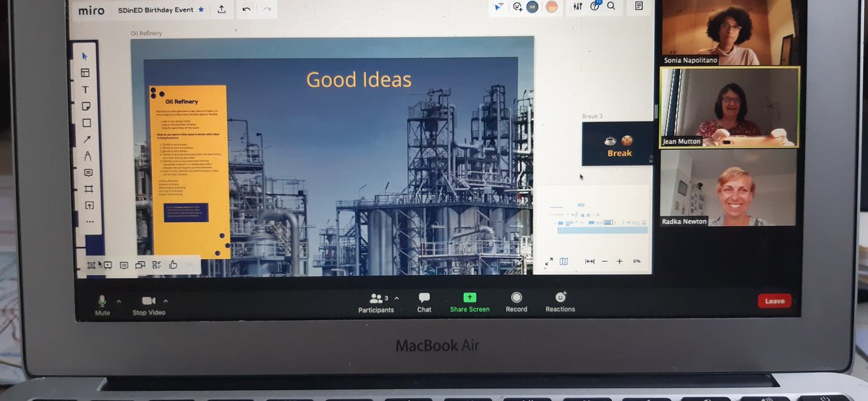Click the Break timer card

(x=618, y=144)
